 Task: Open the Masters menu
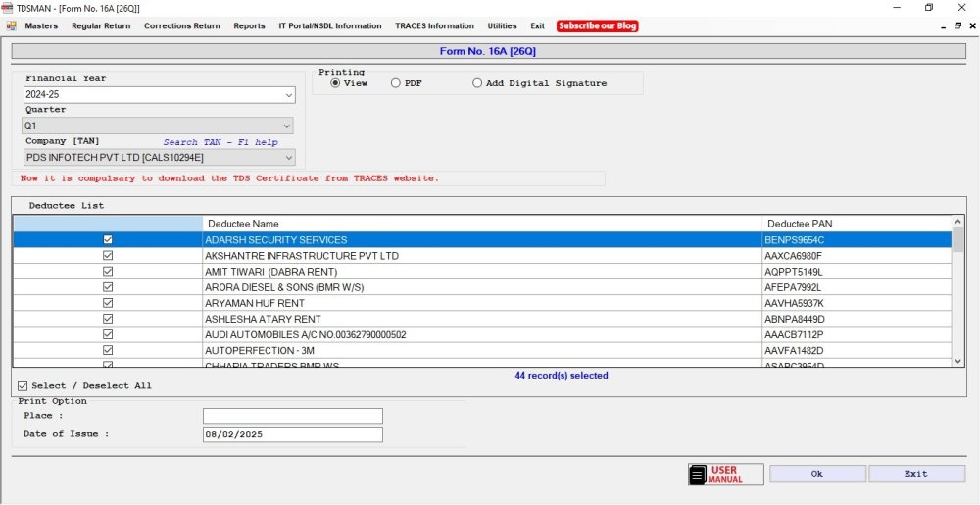[x=41, y=26]
